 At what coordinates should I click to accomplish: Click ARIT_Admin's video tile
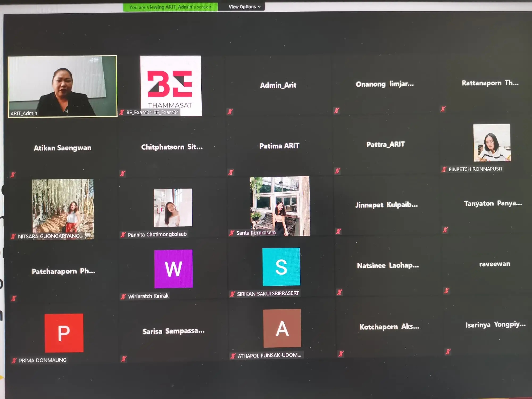[x=63, y=86]
